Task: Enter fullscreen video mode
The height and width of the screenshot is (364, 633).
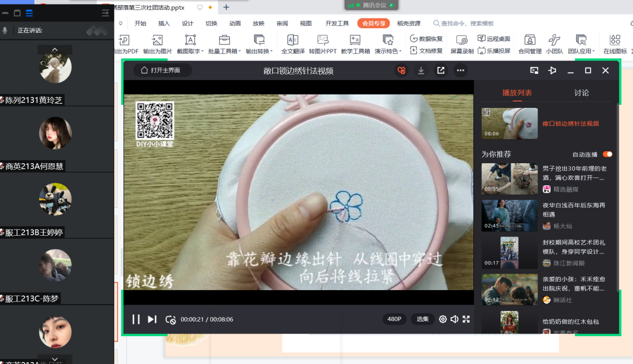Action: [x=466, y=320]
